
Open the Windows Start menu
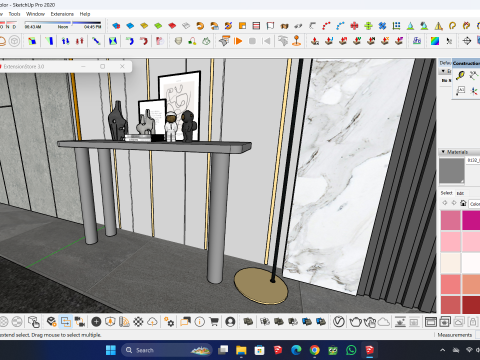[x=111, y=350]
